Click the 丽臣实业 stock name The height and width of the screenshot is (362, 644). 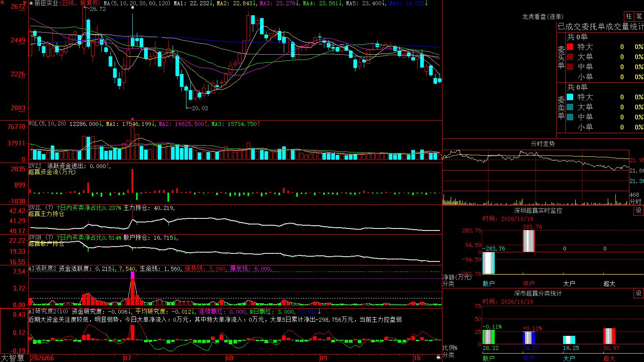[x=46, y=3]
